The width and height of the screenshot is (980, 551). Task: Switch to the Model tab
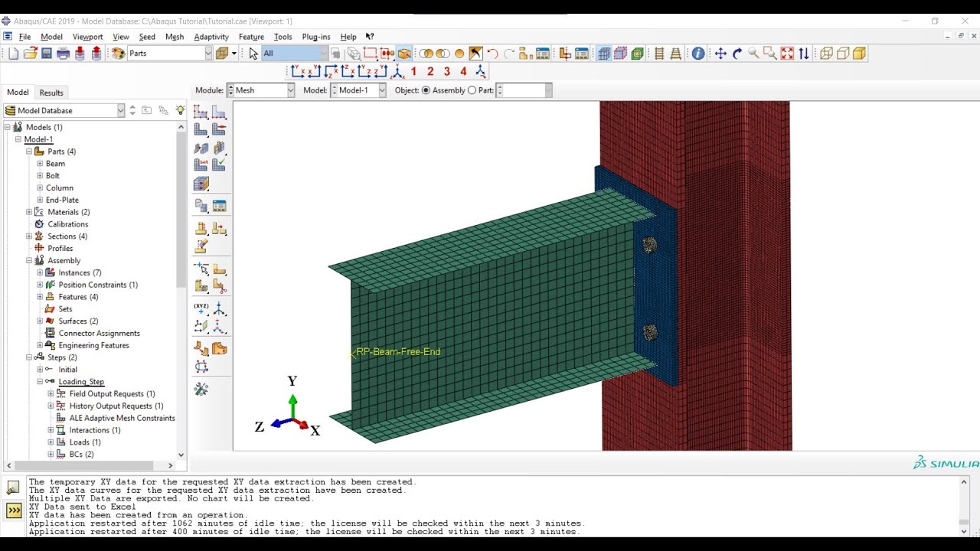[x=18, y=93]
